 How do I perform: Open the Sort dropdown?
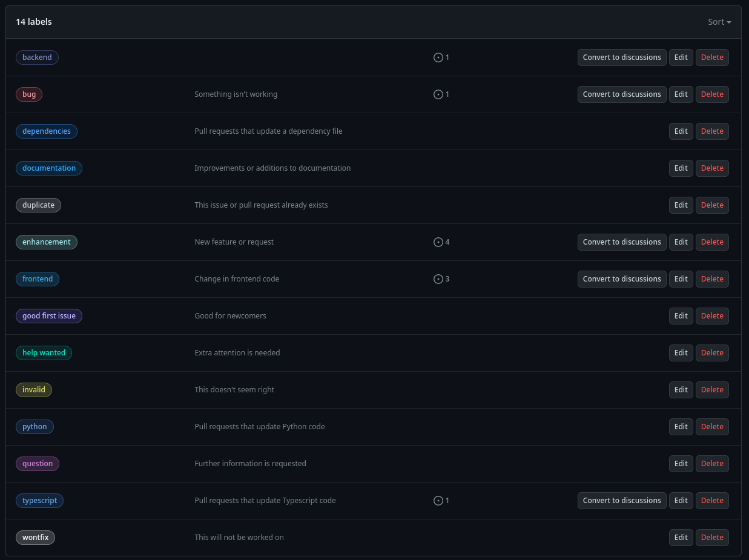point(719,21)
